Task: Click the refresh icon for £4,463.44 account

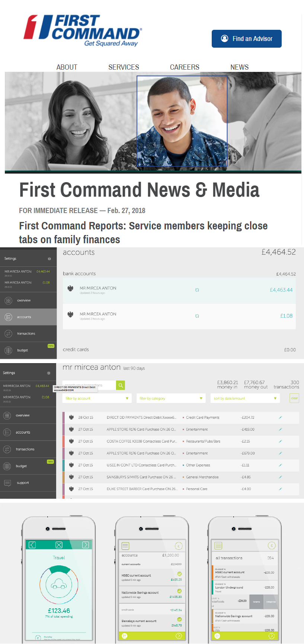Action: pos(197,290)
